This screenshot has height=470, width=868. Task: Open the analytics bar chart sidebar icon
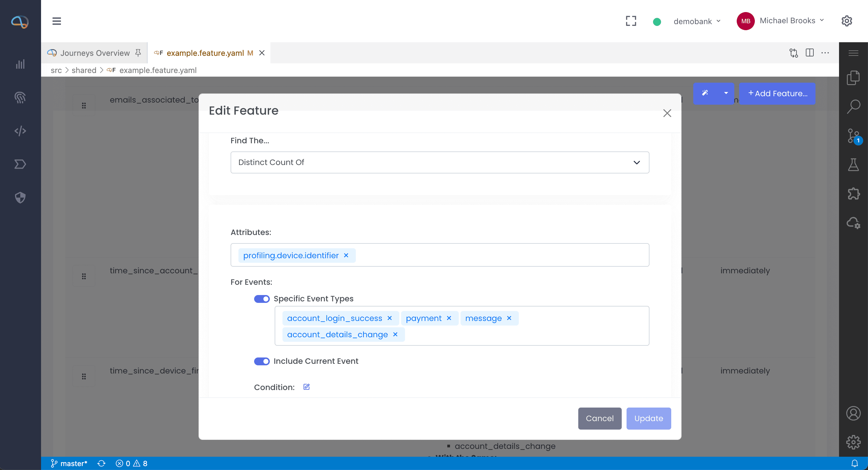point(20,64)
